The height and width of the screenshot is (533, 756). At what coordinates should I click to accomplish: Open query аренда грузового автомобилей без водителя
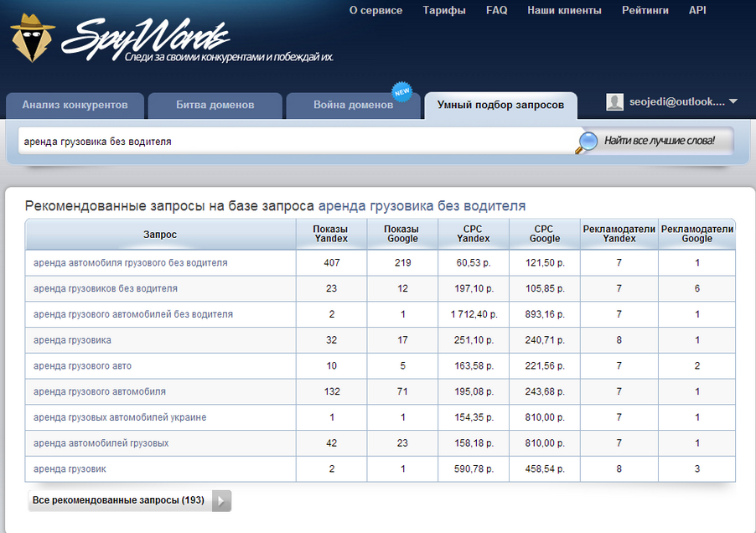(133, 315)
